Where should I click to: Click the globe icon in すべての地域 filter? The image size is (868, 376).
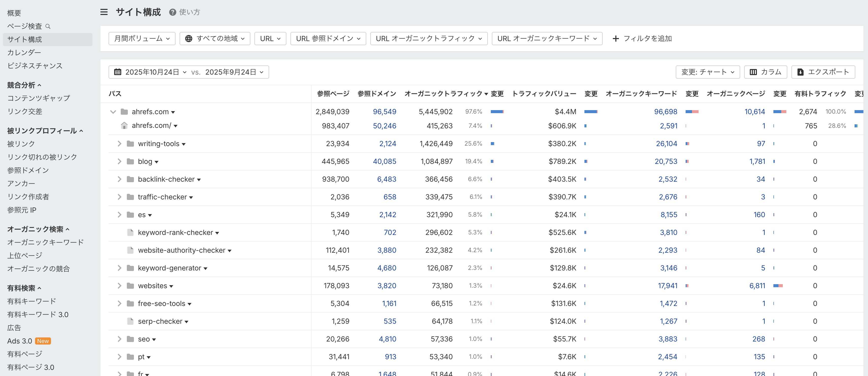[x=189, y=39]
